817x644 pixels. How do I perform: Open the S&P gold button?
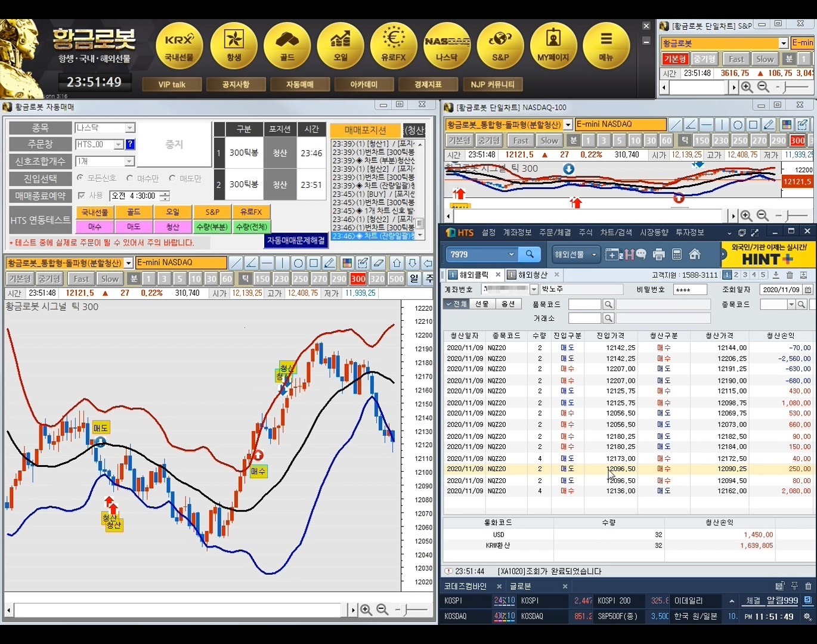(x=500, y=46)
